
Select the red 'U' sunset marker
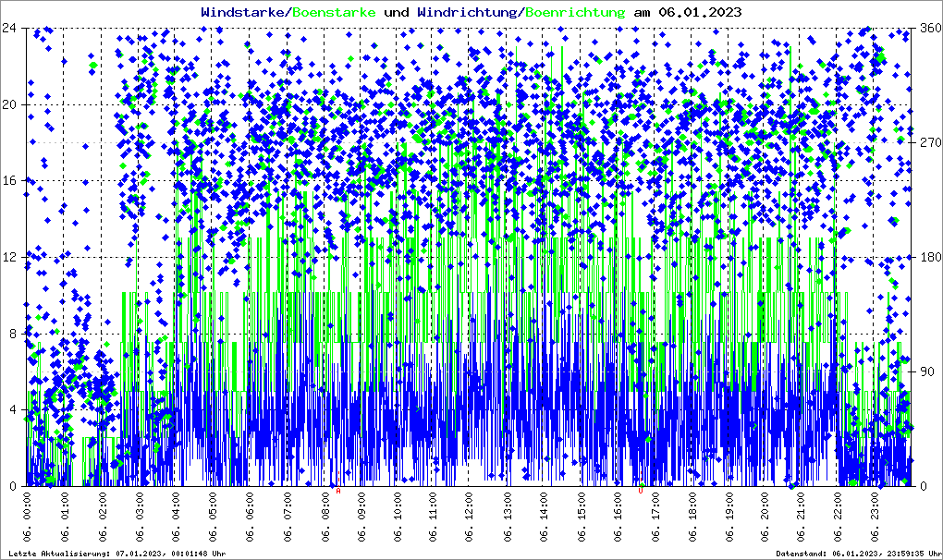point(641,491)
